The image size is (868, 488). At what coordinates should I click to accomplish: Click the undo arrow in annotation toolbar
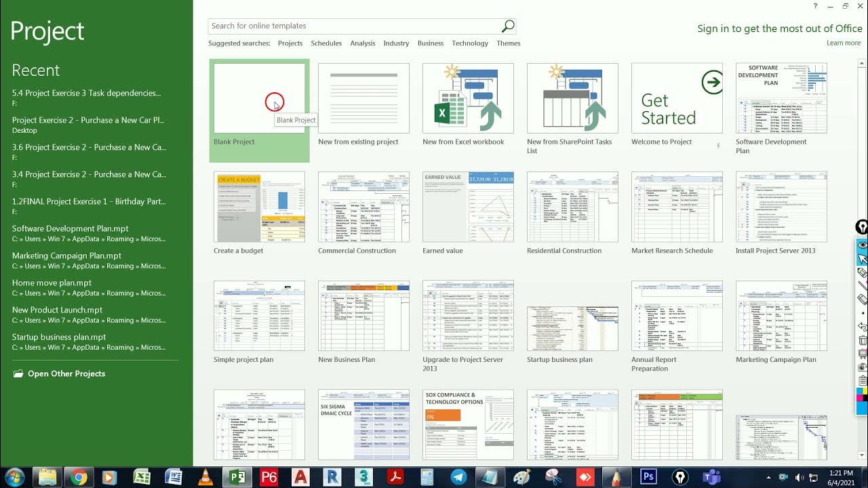pos(863,327)
